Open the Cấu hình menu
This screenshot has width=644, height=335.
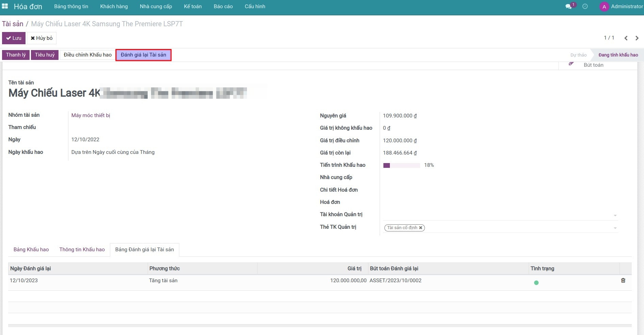pos(255,6)
